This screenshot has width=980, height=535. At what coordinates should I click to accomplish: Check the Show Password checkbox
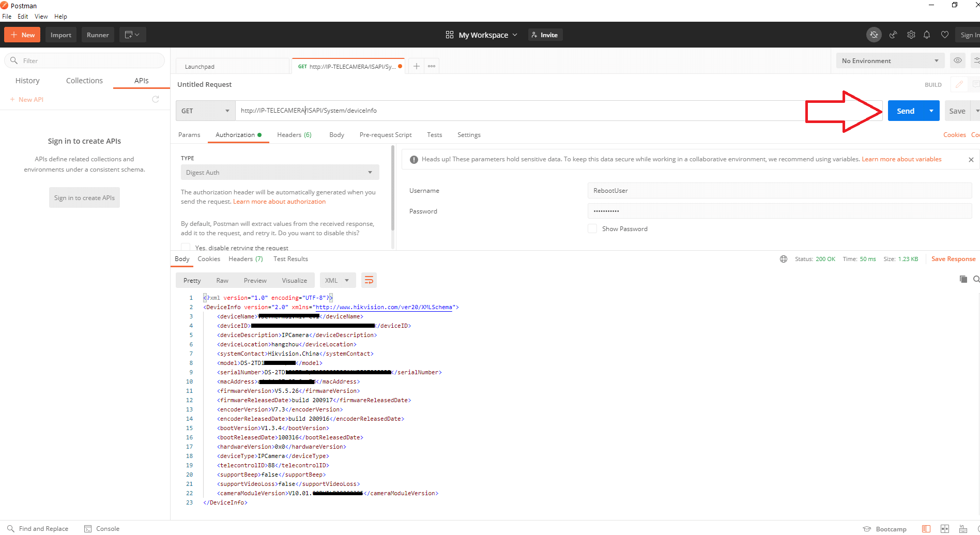[592, 228]
